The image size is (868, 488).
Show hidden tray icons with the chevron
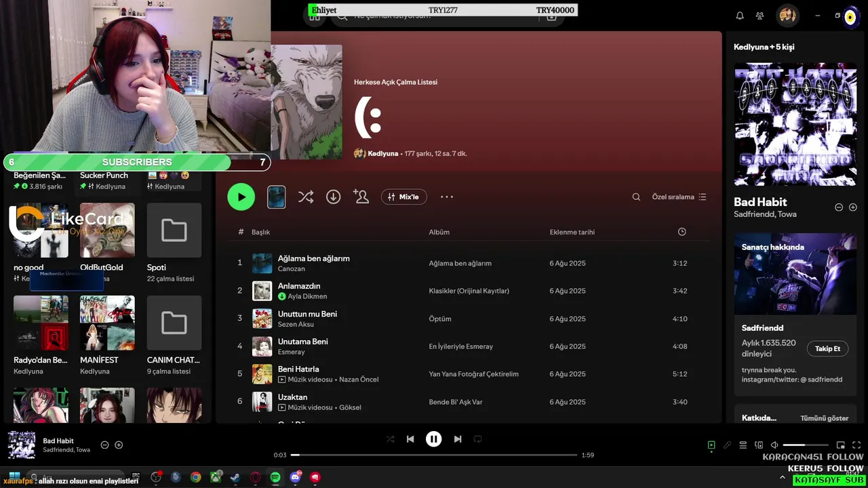click(x=783, y=478)
